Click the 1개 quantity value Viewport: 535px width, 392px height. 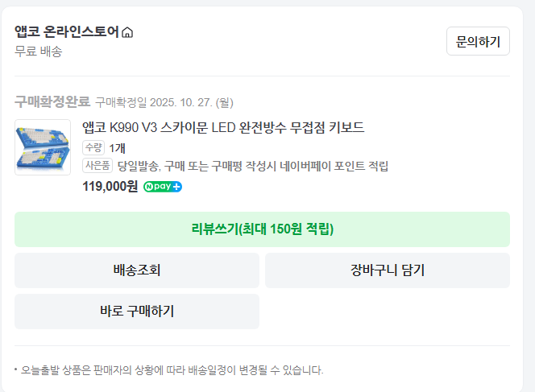pyautogui.click(x=117, y=147)
